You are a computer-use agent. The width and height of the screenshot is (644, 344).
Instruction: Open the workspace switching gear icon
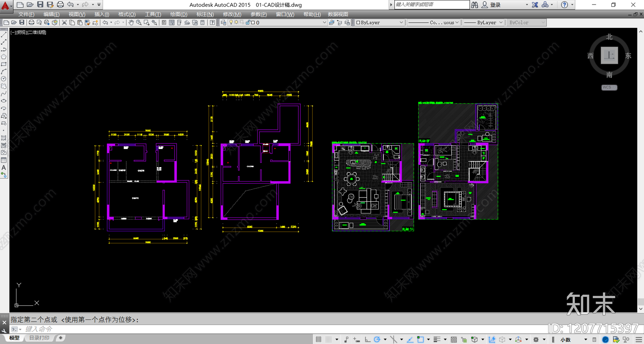click(x=536, y=340)
